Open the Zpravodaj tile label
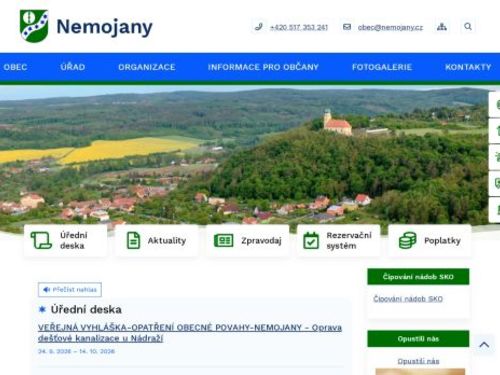This screenshot has width=500, height=375. coord(261,241)
